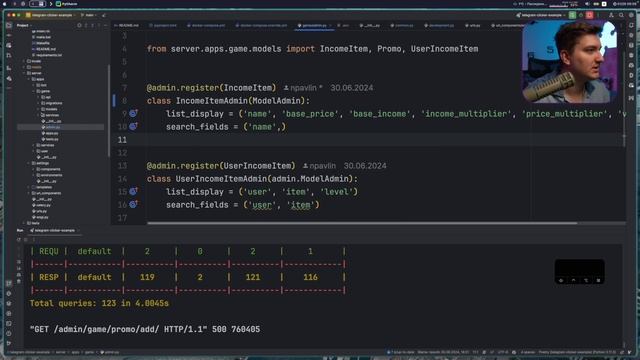Click npavlin author annotation above UserIncomeItemAdmin
Screen dimensions: 640x360
[x=319, y=166]
